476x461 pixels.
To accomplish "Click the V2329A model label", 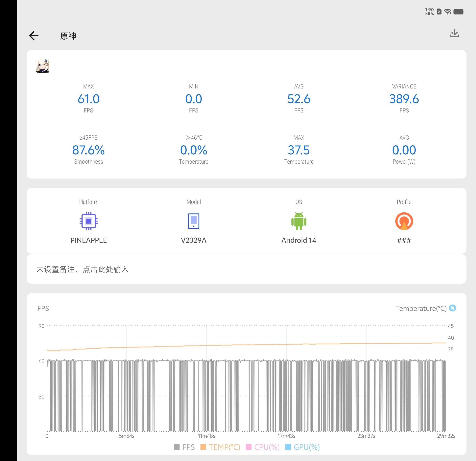I will (194, 240).
